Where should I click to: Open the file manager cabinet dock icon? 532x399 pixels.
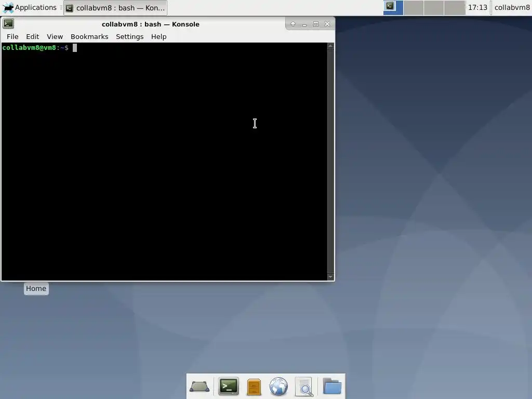pyautogui.click(x=254, y=387)
